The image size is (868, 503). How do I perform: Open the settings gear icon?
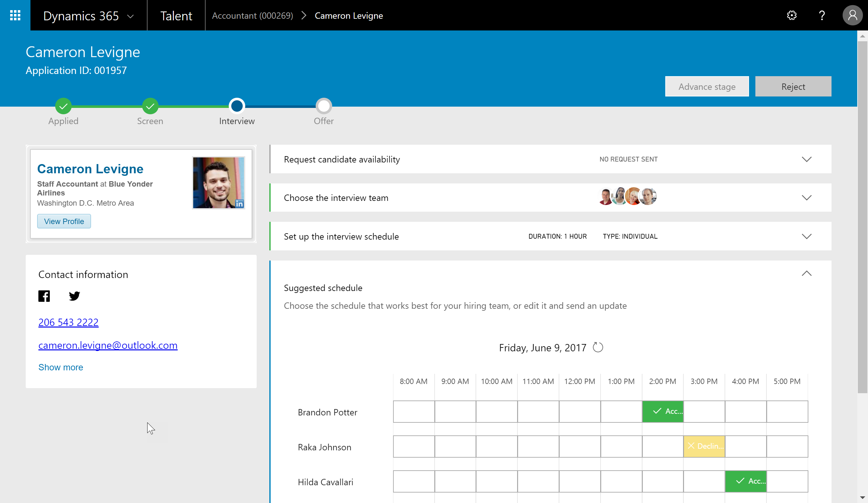tap(792, 15)
